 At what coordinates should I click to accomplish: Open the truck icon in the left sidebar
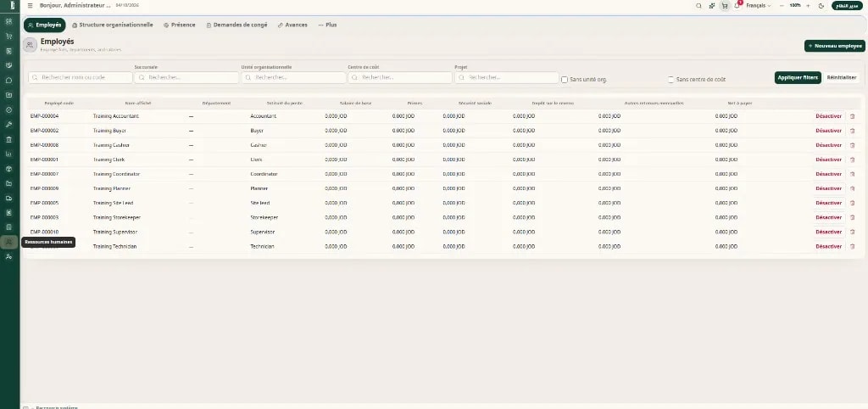(8, 198)
